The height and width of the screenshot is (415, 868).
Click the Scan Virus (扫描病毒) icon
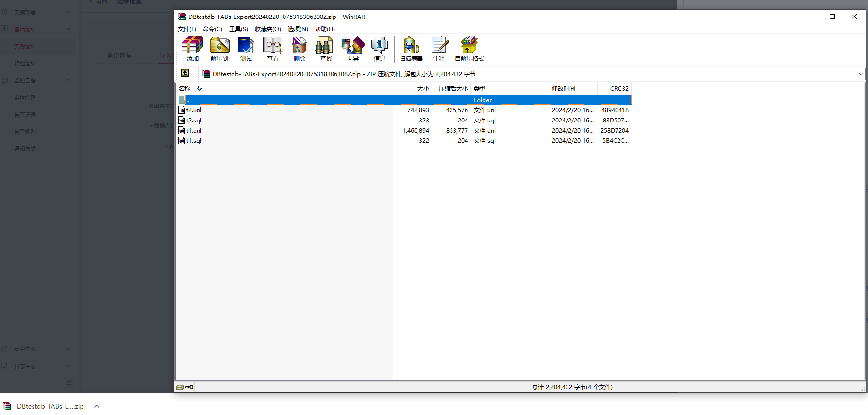pos(411,49)
